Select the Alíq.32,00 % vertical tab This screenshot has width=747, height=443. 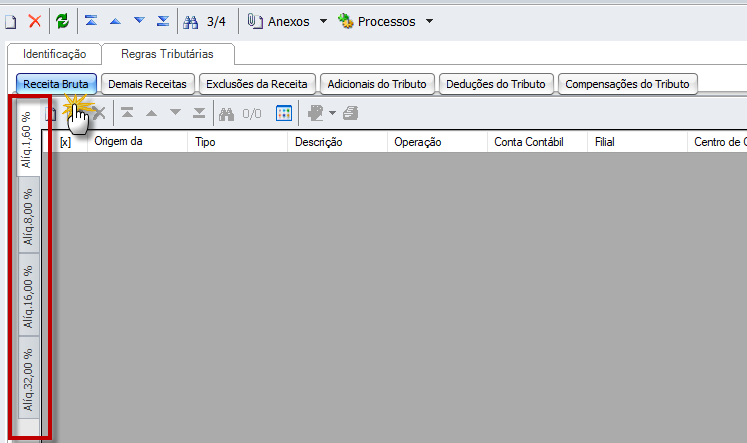coord(29,379)
